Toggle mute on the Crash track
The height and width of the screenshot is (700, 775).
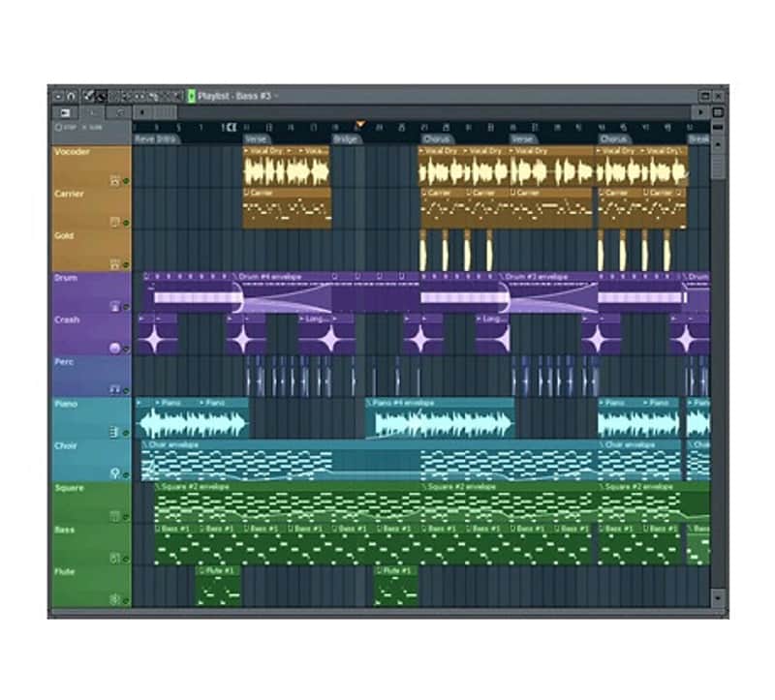point(126,350)
